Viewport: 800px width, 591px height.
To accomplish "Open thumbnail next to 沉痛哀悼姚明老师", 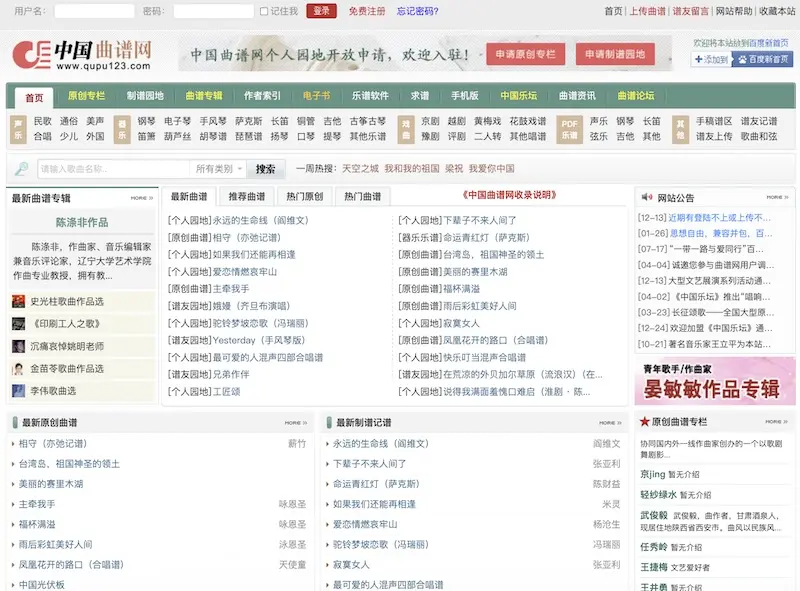I will click(x=18, y=346).
